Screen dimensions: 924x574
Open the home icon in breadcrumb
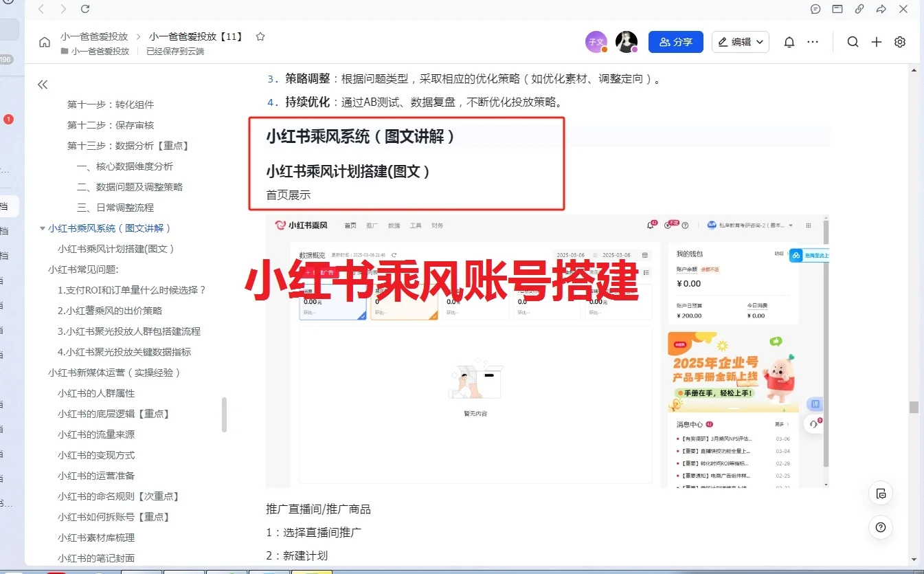[x=45, y=42]
